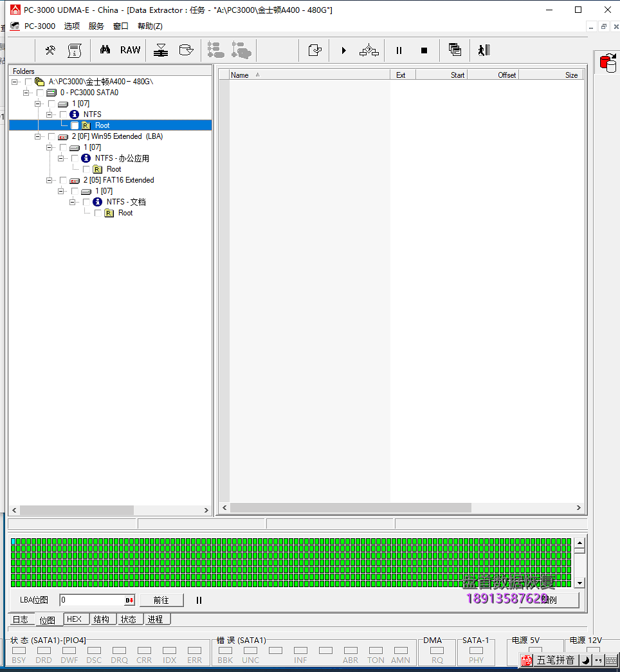This screenshot has height=672, width=620.
Task: Click the hourglass-over-lines toolbar icon
Action: 161,51
